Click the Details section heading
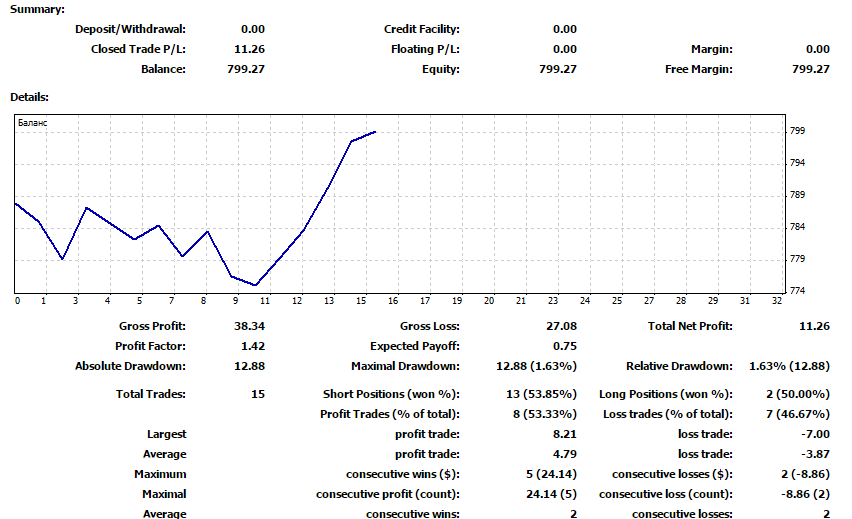The height and width of the screenshot is (519, 852). (x=30, y=97)
